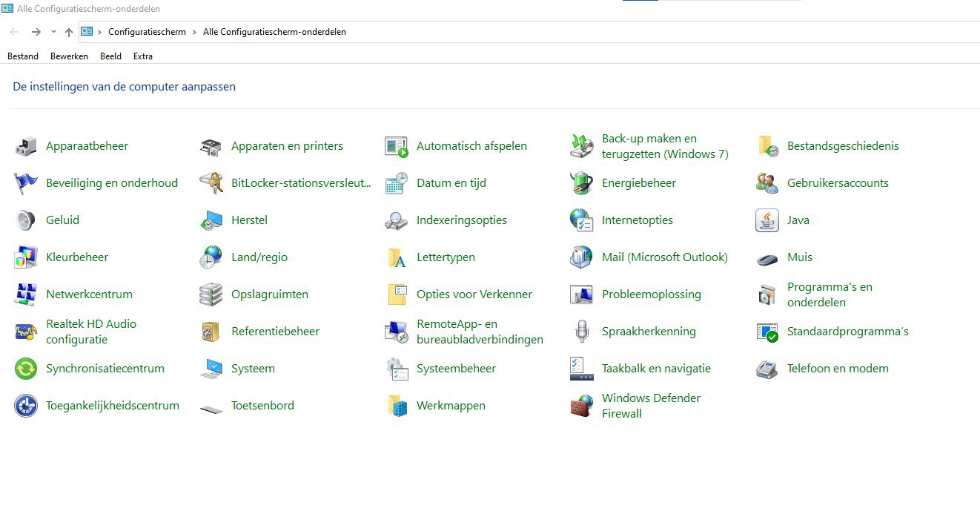Open the recent locations dropdown arrow
This screenshot has height=517, width=980.
click(x=53, y=32)
